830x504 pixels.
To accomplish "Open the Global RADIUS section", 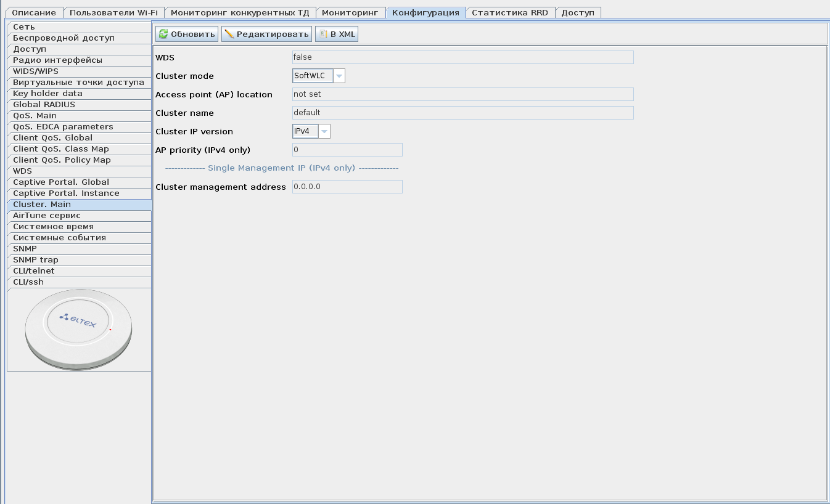I will click(x=79, y=105).
